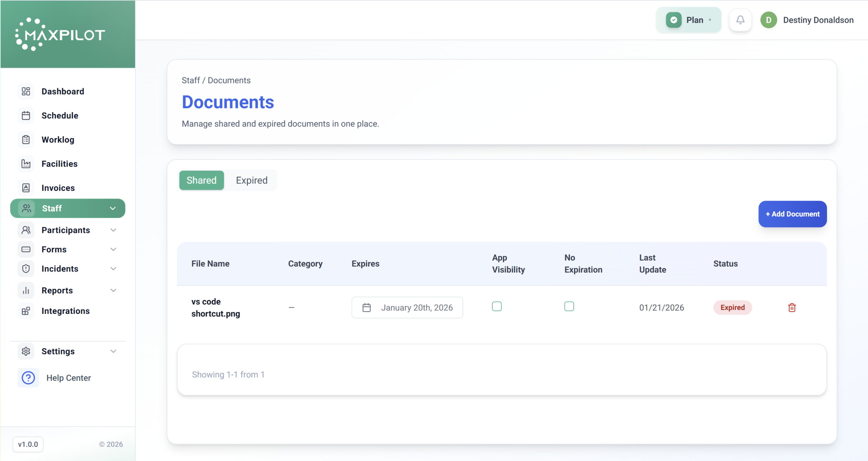Open the Help Center question-mark icon
Screen dimensions: 868x461
pos(28,378)
